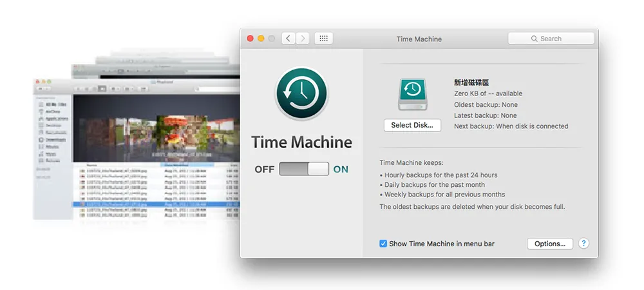Click the Search field in the toolbar
644x290 pixels.
click(551, 39)
